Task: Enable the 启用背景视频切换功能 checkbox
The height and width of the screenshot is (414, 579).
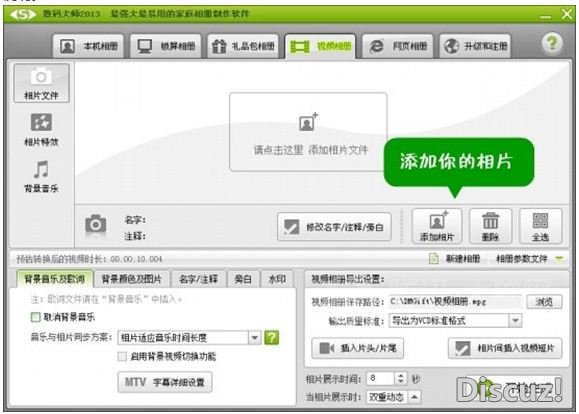Action: [122, 356]
